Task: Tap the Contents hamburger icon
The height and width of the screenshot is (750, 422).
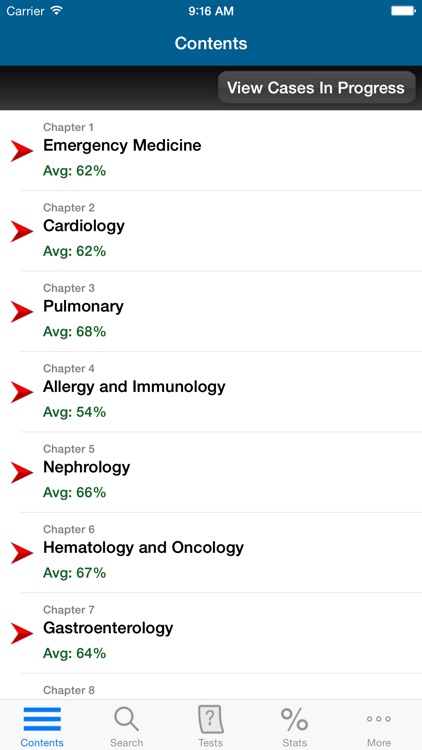Action: tap(42, 719)
